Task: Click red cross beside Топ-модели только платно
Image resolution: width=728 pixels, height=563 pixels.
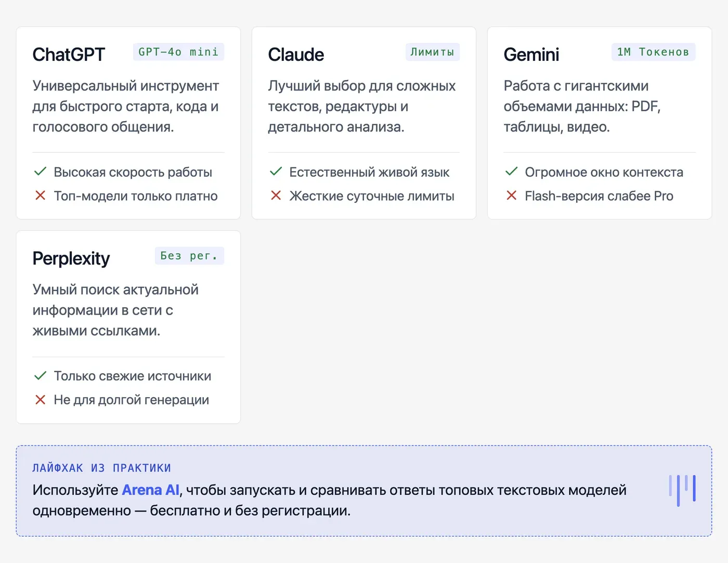Action: pyautogui.click(x=41, y=195)
